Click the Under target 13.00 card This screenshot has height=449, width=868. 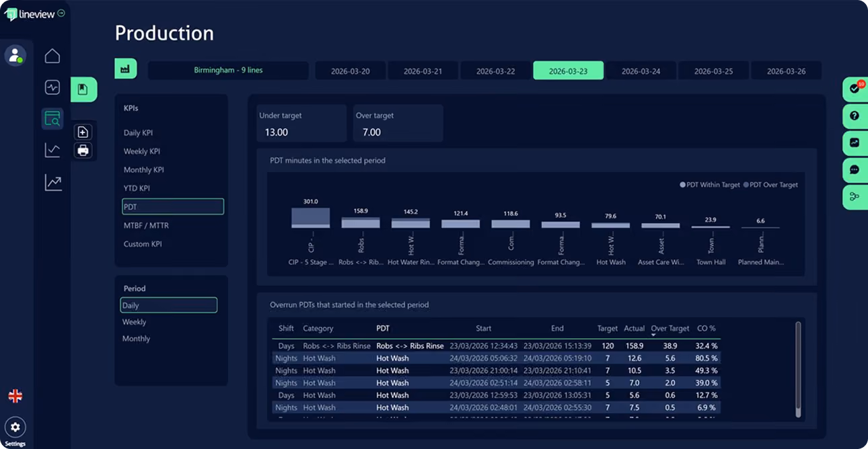point(301,123)
